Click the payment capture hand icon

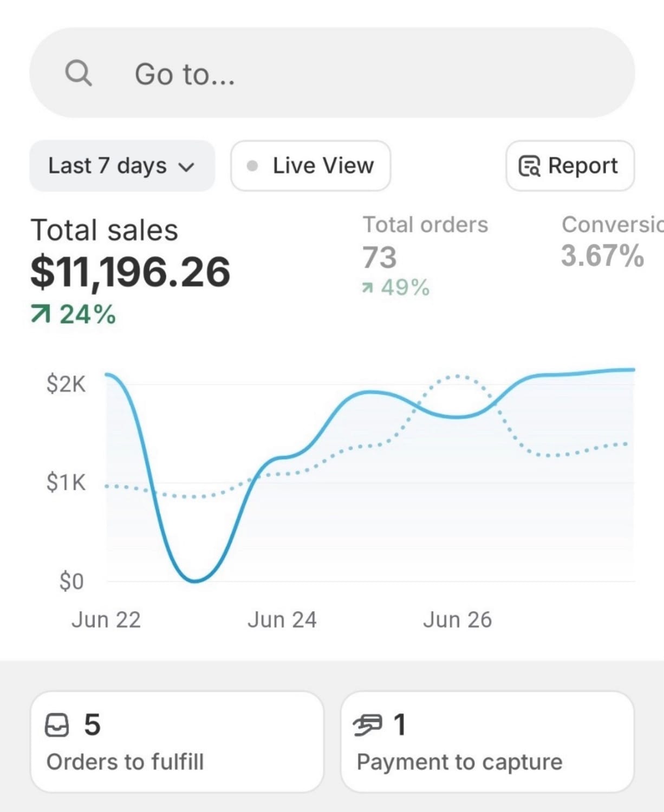[x=368, y=725]
